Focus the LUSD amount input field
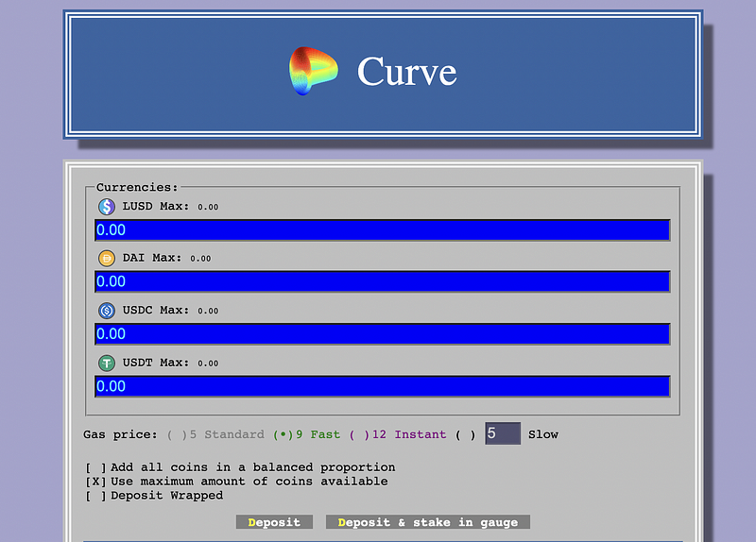756x542 pixels. 383,229
